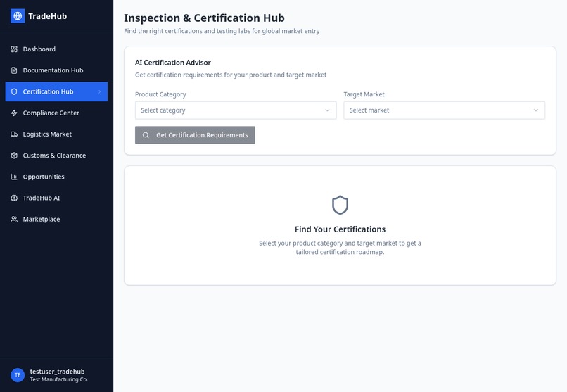Click the Compliance Center lightning icon
The width and height of the screenshot is (567, 392).
14,113
